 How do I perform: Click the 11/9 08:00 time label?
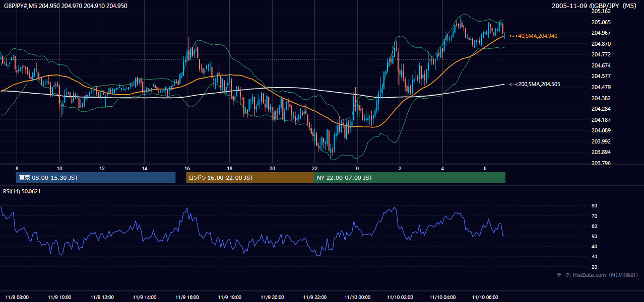[17, 297]
